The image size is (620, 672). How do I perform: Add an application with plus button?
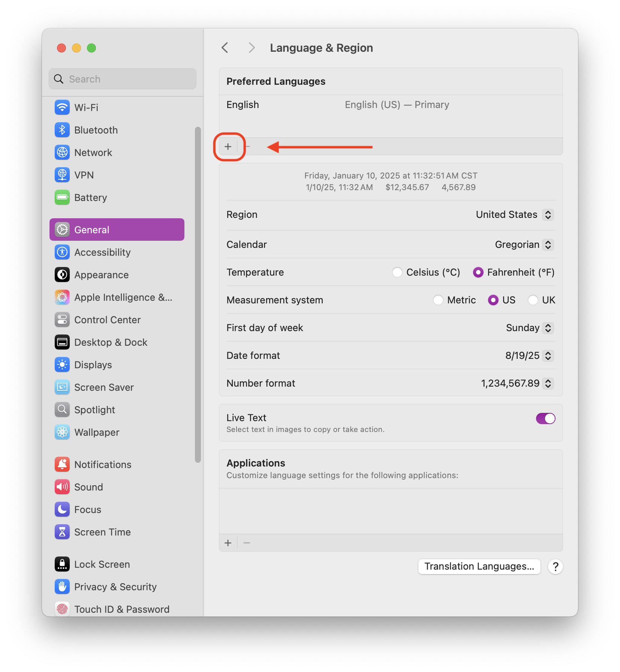[x=228, y=543]
